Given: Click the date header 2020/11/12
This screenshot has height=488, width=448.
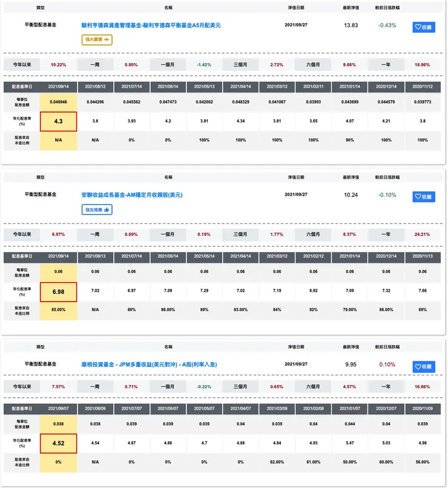Looking at the screenshot, I should (x=423, y=87).
